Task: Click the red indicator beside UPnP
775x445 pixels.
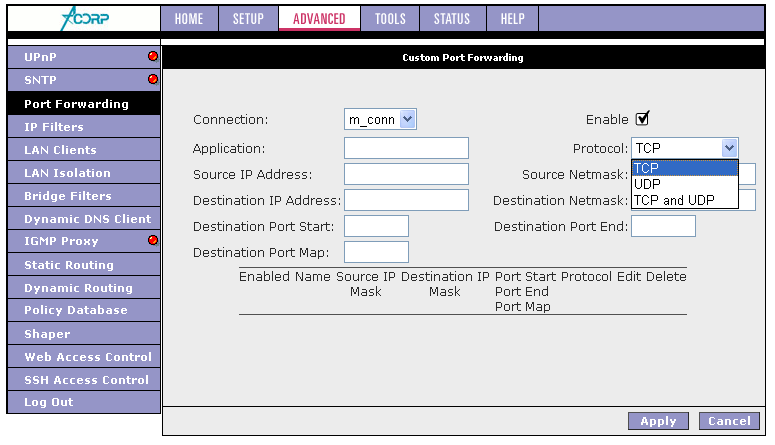Action: coord(153,57)
